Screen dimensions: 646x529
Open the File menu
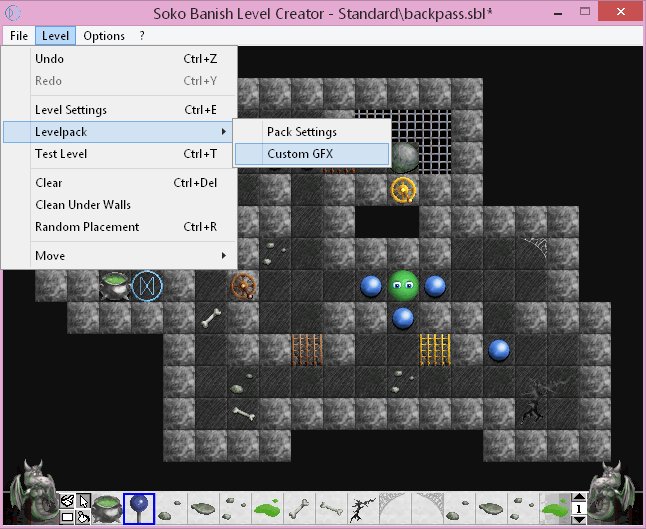(19, 36)
